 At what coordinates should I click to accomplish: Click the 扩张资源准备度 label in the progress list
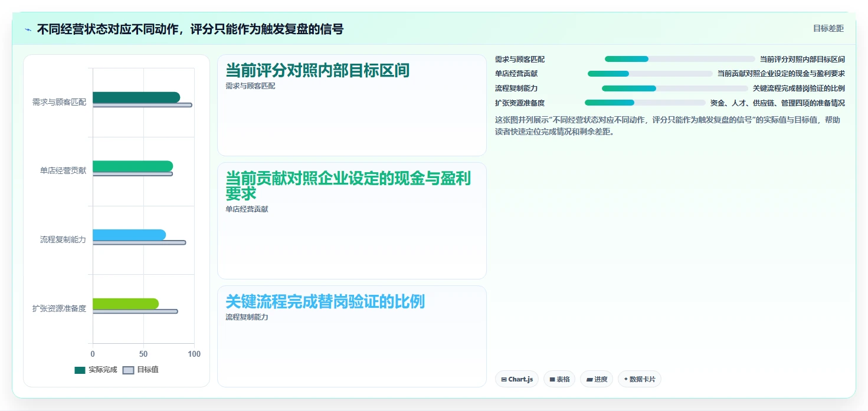point(520,103)
